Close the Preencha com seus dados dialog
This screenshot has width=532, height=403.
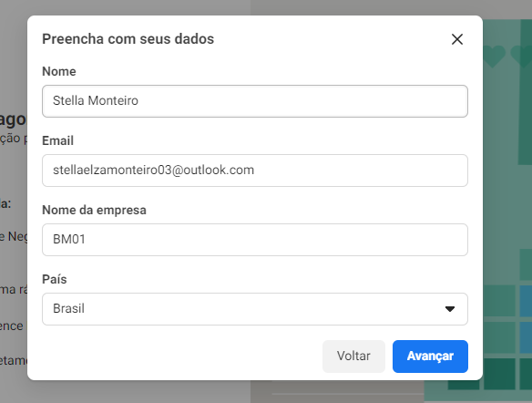pos(457,39)
